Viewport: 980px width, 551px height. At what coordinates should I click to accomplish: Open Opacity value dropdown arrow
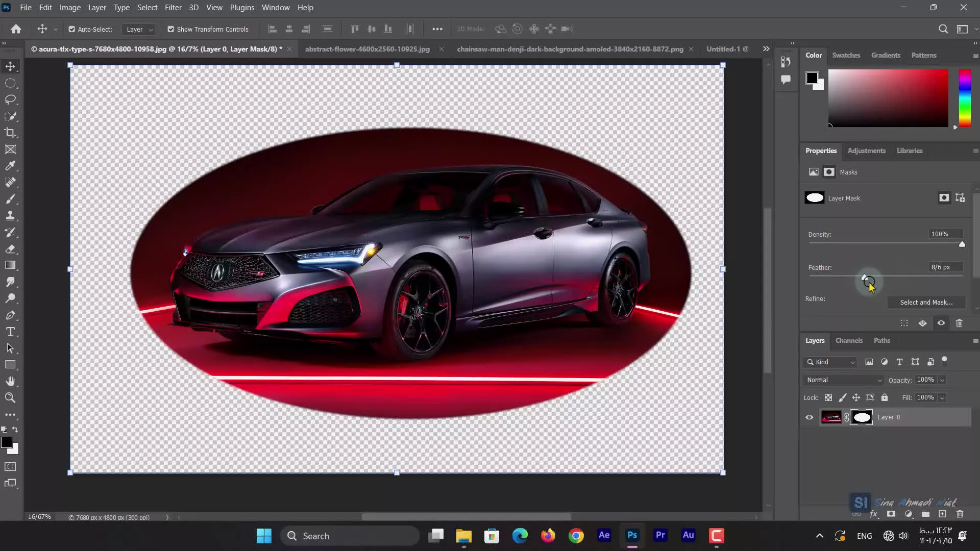[942, 380]
